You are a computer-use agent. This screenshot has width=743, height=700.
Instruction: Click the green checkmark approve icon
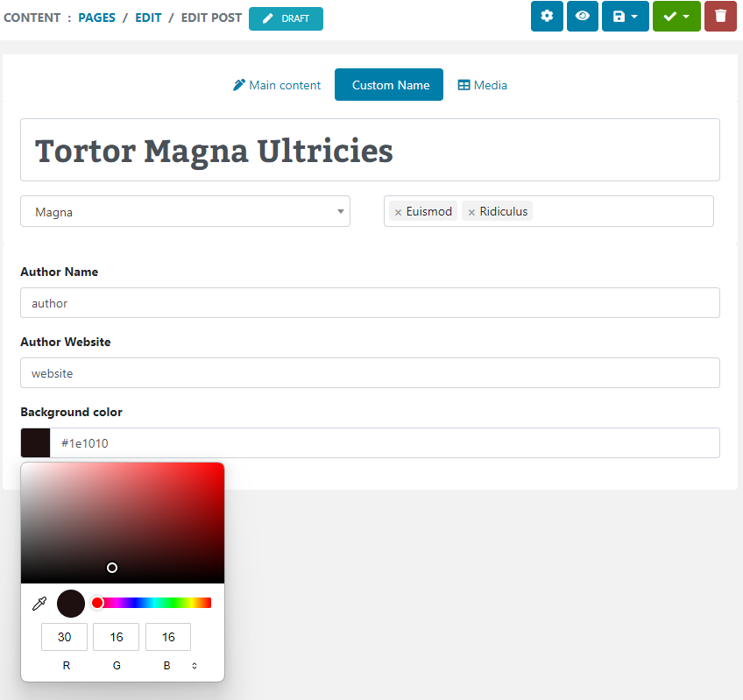coord(671,16)
